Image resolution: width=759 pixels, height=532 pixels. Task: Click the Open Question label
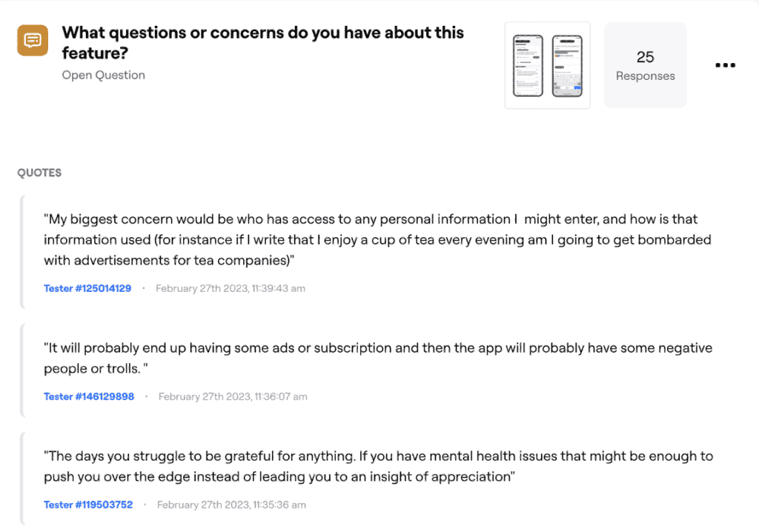point(103,75)
